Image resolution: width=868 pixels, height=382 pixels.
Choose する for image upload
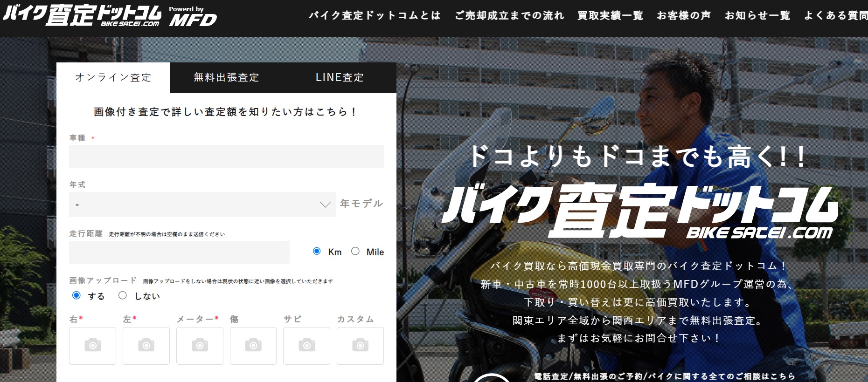click(x=76, y=295)
